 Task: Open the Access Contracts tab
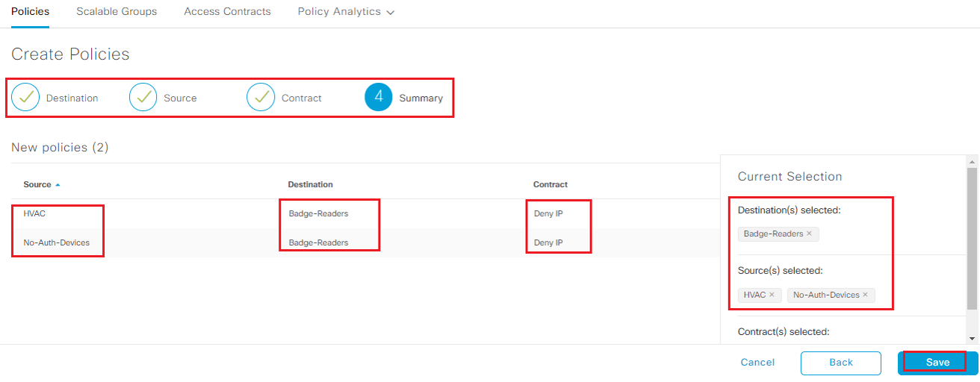tap(227, 12)
